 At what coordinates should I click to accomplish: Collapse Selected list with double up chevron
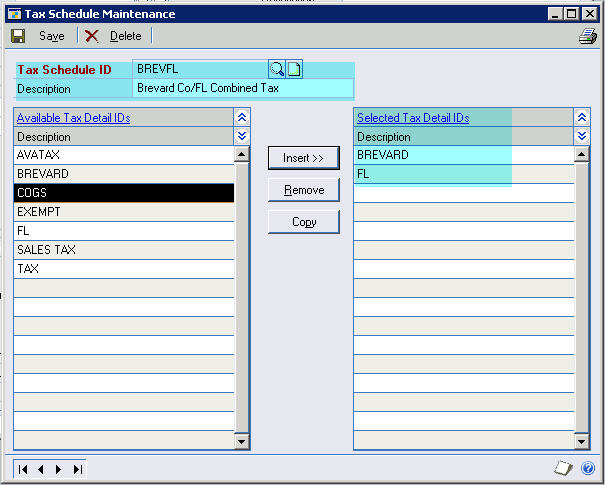[582, 117]
